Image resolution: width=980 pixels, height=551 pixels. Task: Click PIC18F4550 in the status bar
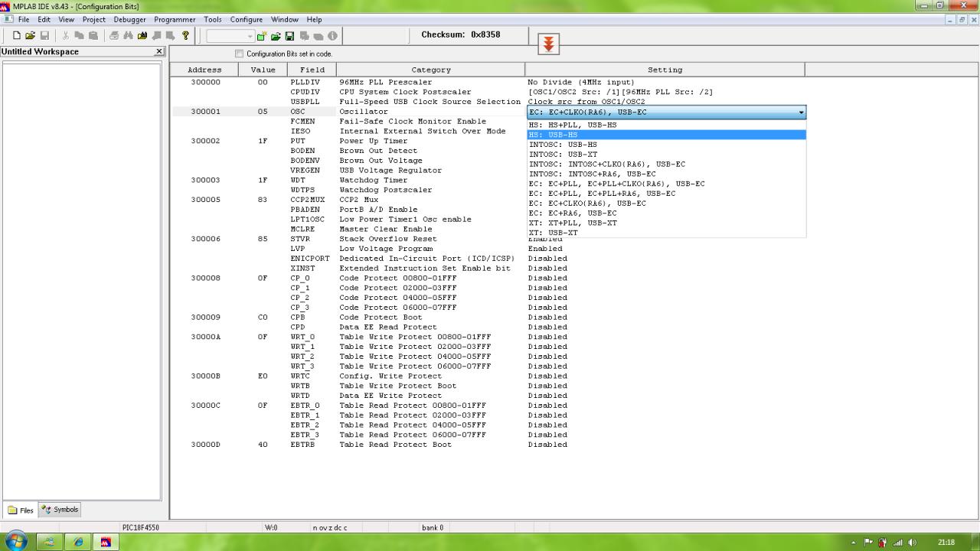point(141,527)
